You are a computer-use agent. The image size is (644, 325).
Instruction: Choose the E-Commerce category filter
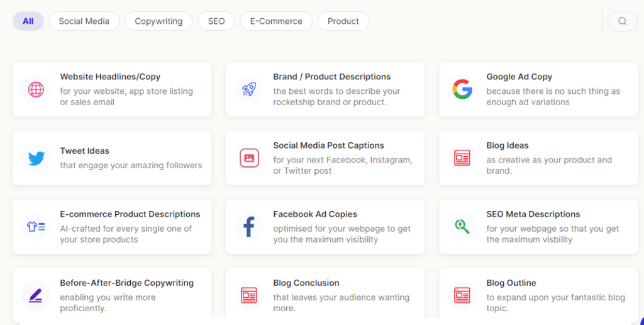click(276, 21)
